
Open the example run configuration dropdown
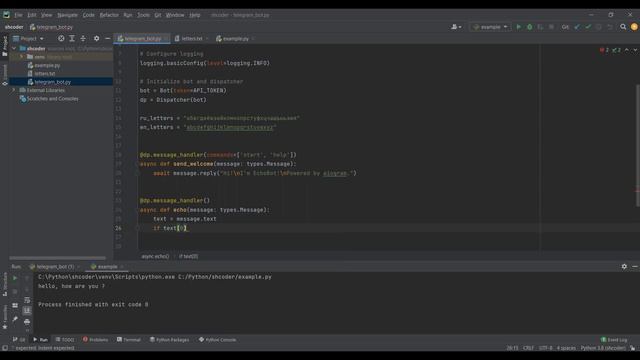[x=490, y=27]
